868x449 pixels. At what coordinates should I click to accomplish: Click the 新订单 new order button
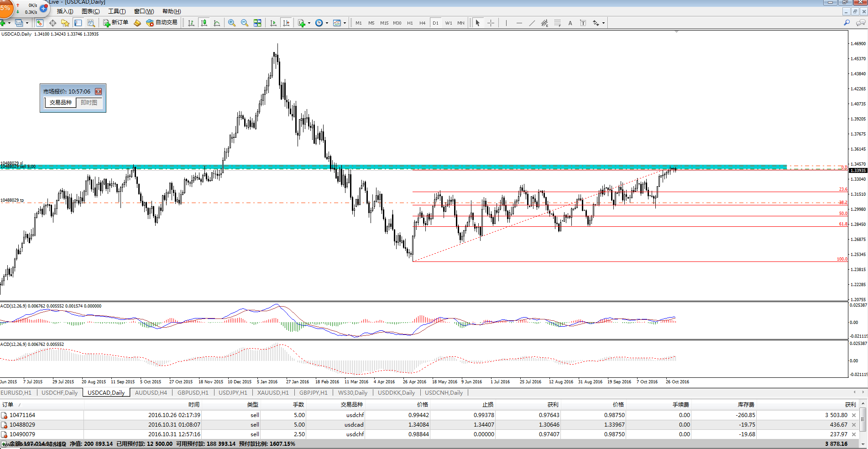click(x=116, y=23)
